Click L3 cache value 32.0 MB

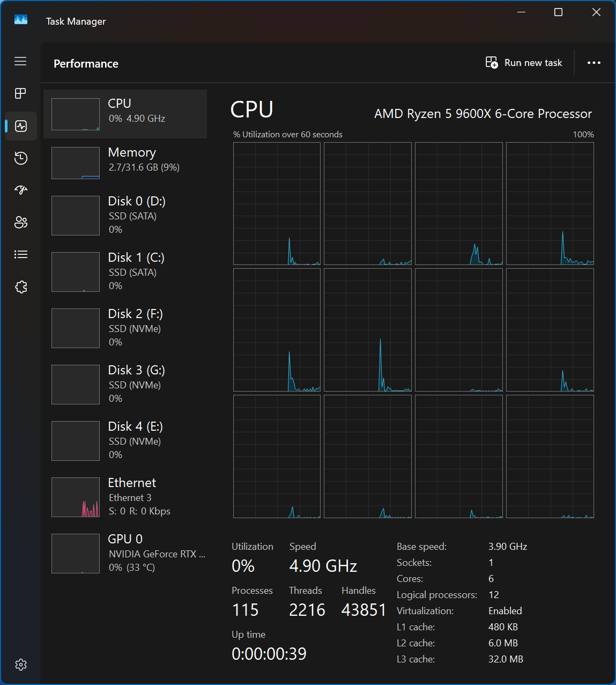tap(506, 659)
